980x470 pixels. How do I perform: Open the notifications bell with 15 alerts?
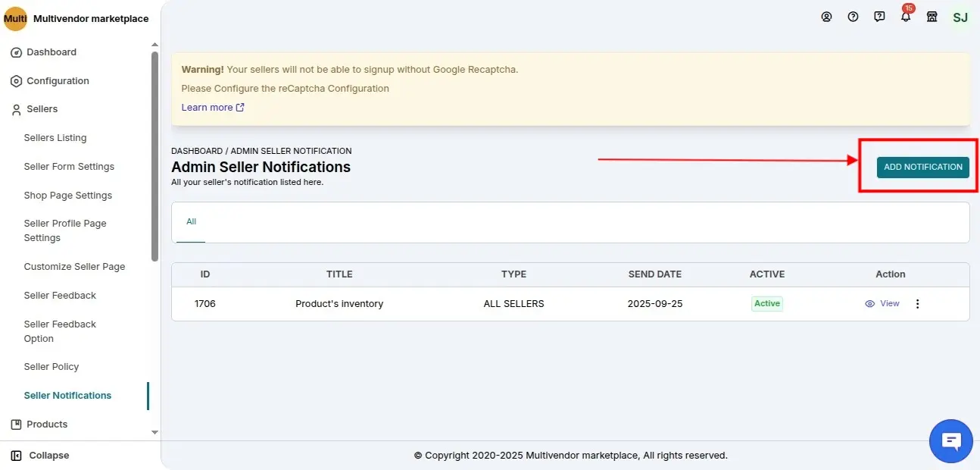click(x=906, y=17)
